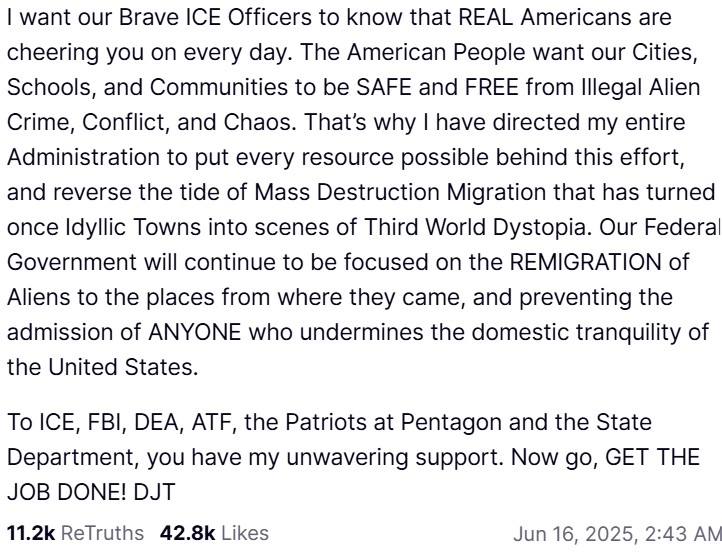Click the Jun 16, 2025 timestamp
The width and height of the screenshot is (722, 552).
617,534
